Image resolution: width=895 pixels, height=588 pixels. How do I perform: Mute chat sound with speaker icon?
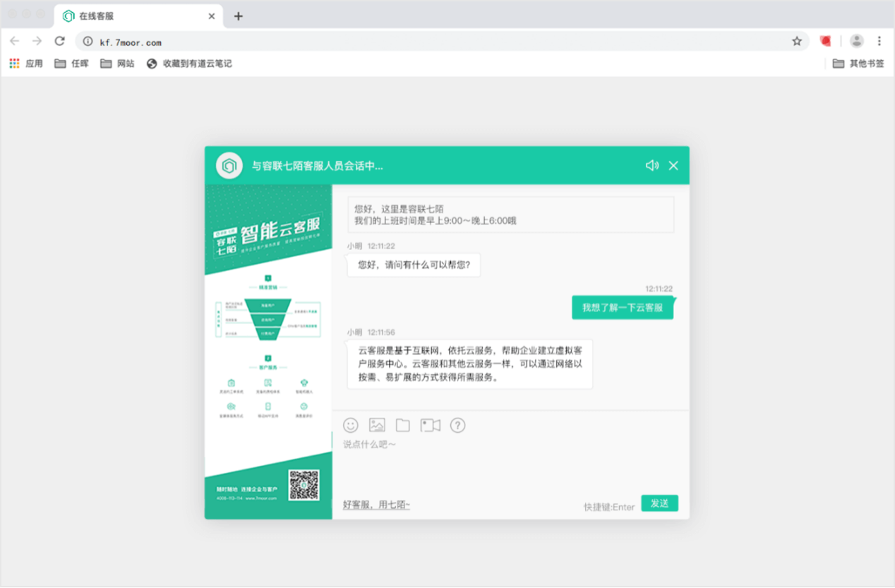(652, 165)
